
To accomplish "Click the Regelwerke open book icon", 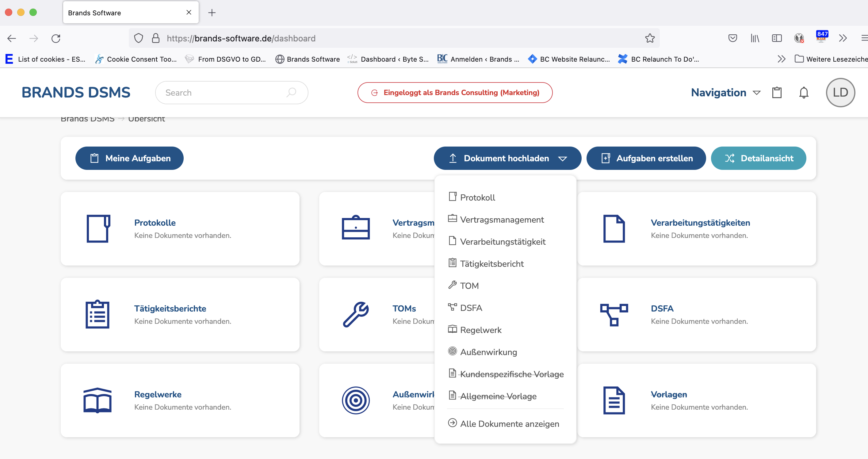I will point(97,400).
